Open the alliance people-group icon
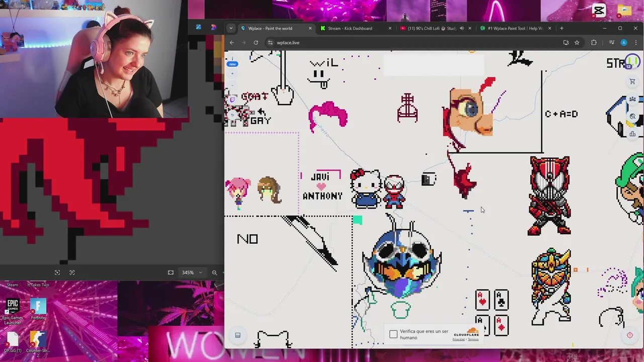Viewport: 644px width, 362px height. click(x=632, y=99)
